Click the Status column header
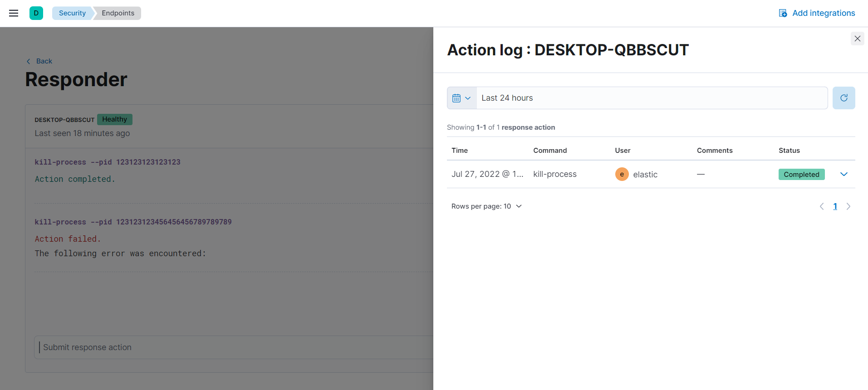The height and width of the screenshot is (390, 868). pos(789,151)
